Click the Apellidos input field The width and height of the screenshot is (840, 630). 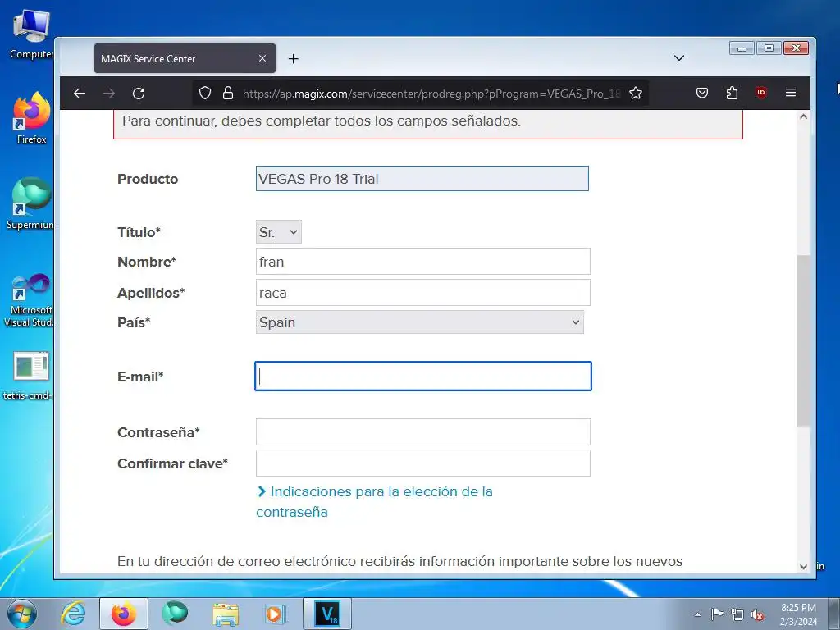pyautogui.click(x=422, y=293)
